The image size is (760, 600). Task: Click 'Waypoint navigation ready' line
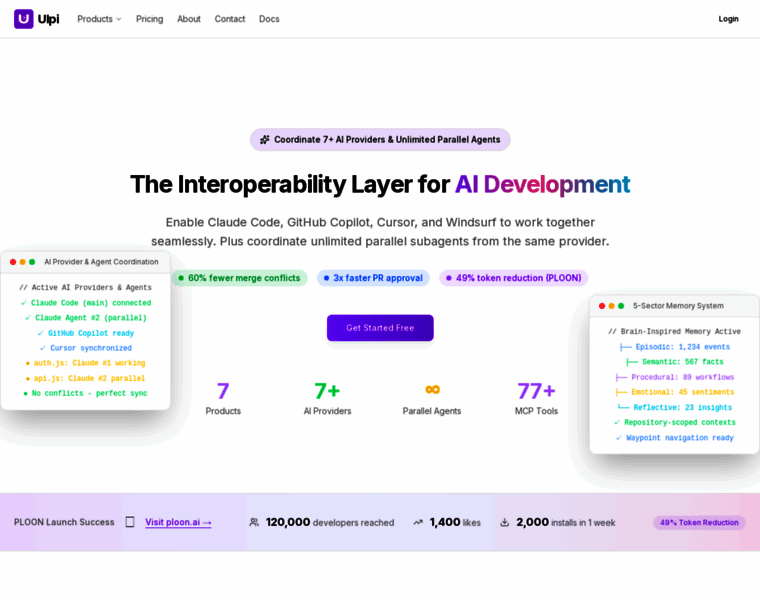coord(675,438)
